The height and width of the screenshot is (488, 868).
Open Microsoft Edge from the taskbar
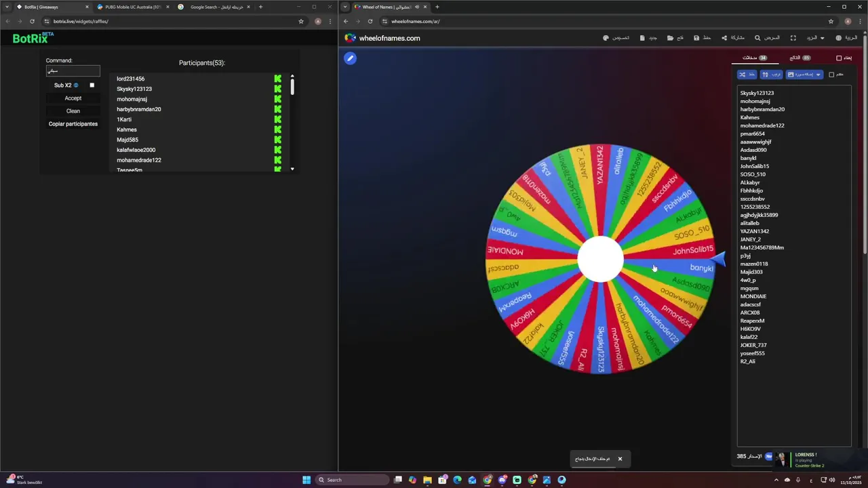[x=457, y=480]
